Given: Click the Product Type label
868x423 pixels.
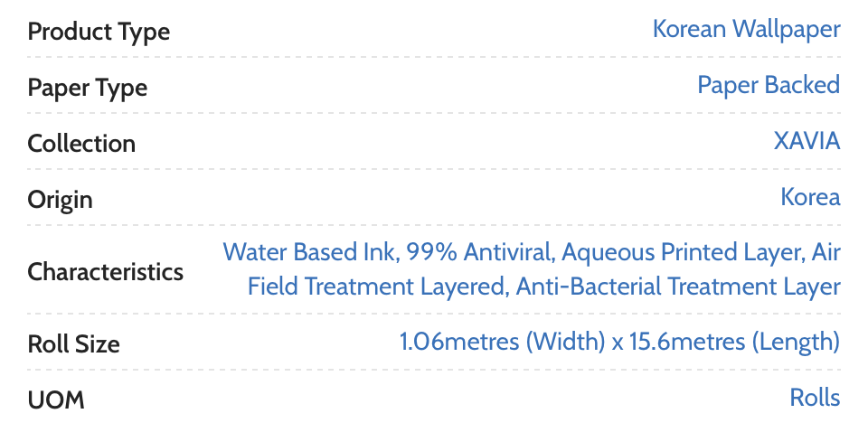Looking at the screenshot, I should [99, 32].
